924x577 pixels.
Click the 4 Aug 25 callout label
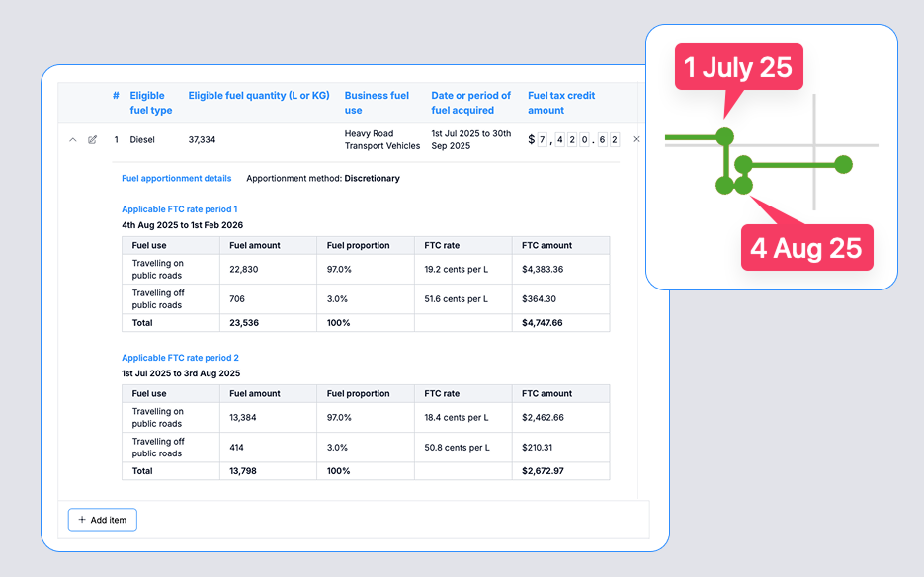[806, 247]
